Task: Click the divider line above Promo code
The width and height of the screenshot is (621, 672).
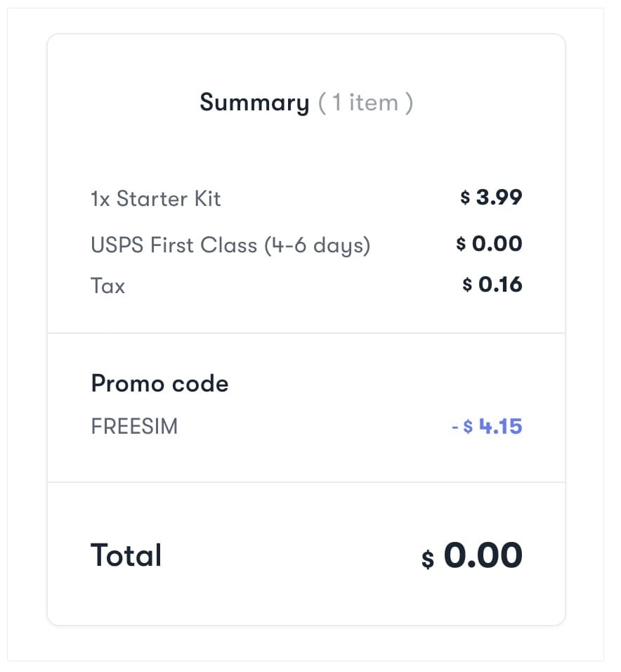Action: (306, 333)
